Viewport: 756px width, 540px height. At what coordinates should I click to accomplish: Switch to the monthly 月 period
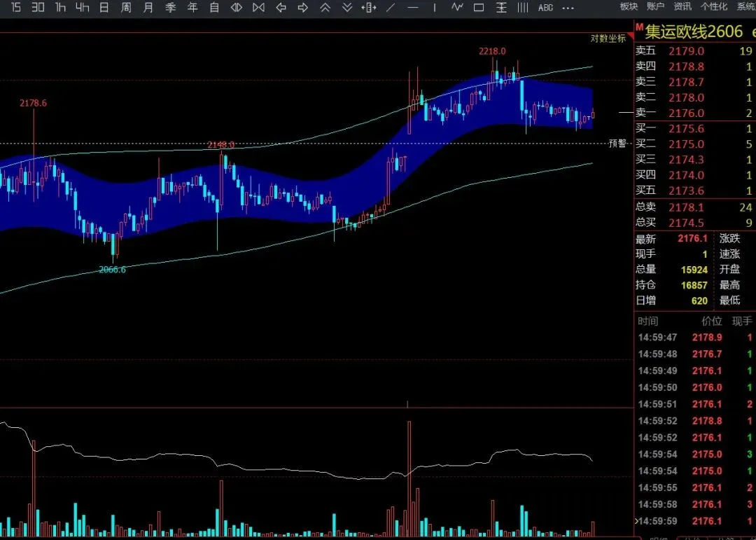[x=148, y=8]
